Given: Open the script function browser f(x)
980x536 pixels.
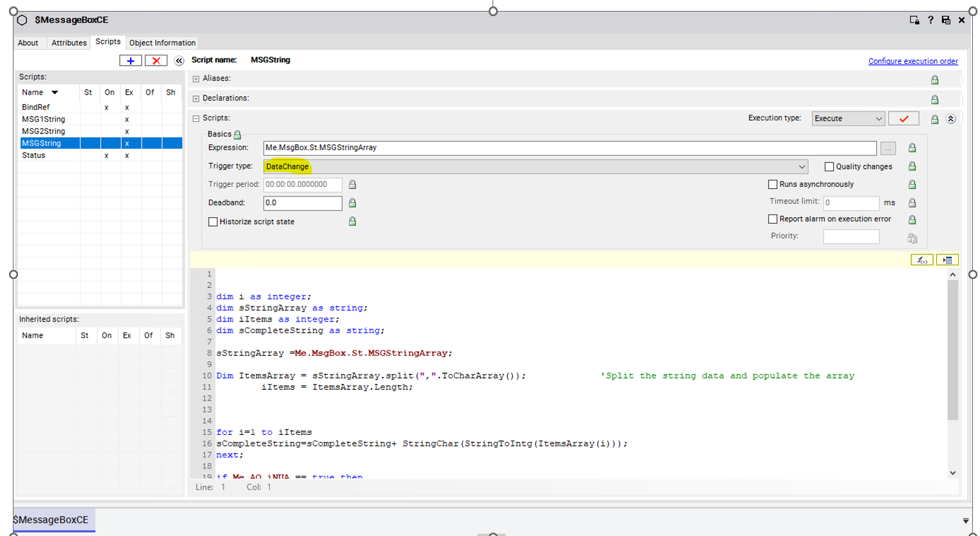Looking at the screenshot, I should (922, 260).
